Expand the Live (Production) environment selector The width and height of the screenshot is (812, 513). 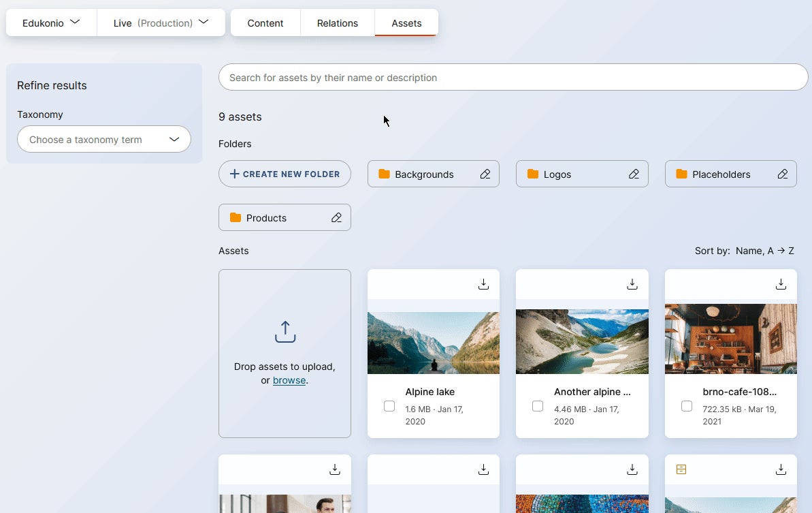click(161, 22)
